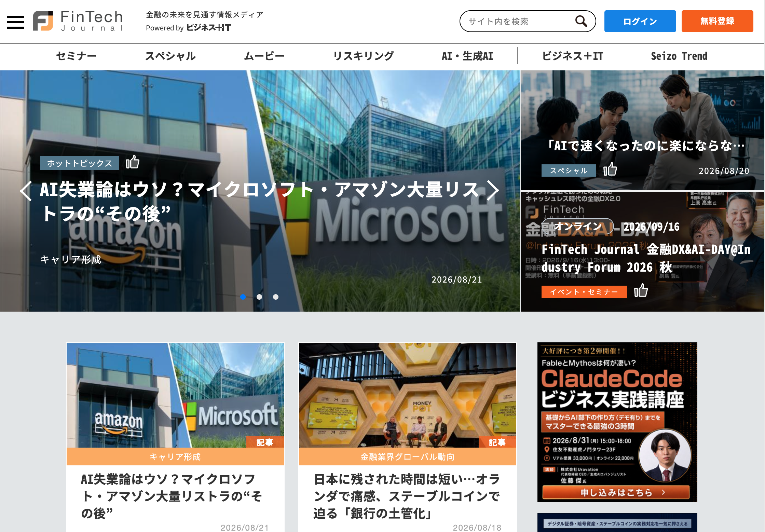765x532 pixels.
Task: Click the ホットトピックス tag
Action: 80,163
